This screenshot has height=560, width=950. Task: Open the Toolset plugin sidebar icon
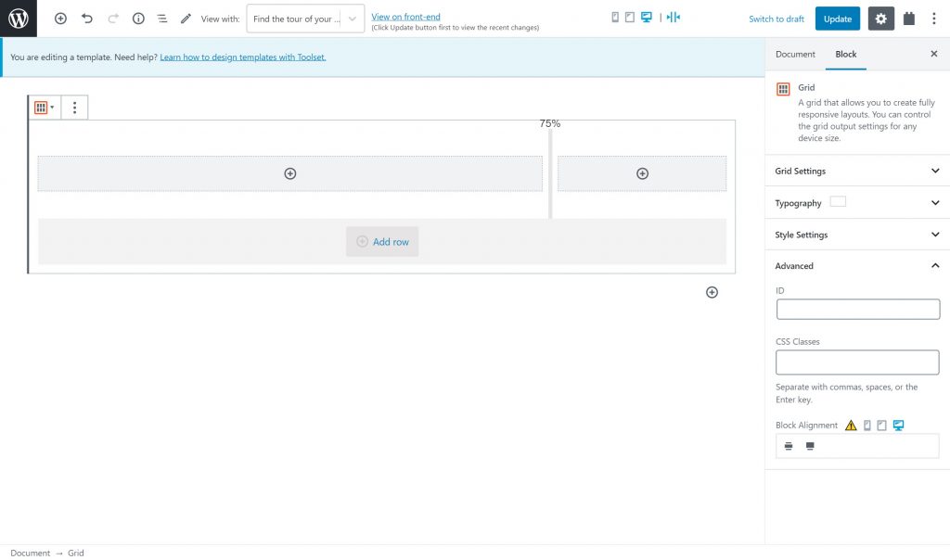(x=909, y=19)
